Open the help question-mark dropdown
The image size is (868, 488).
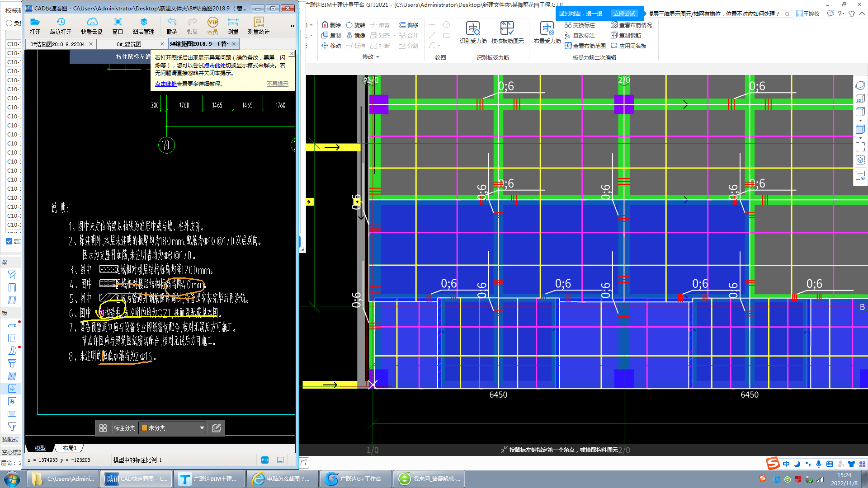(x=841, y=14)
